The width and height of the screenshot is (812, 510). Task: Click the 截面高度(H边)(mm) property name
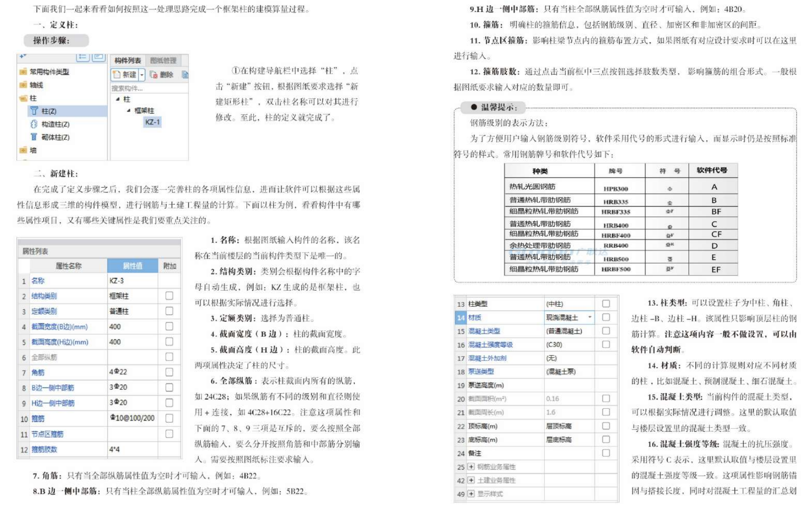60,342
